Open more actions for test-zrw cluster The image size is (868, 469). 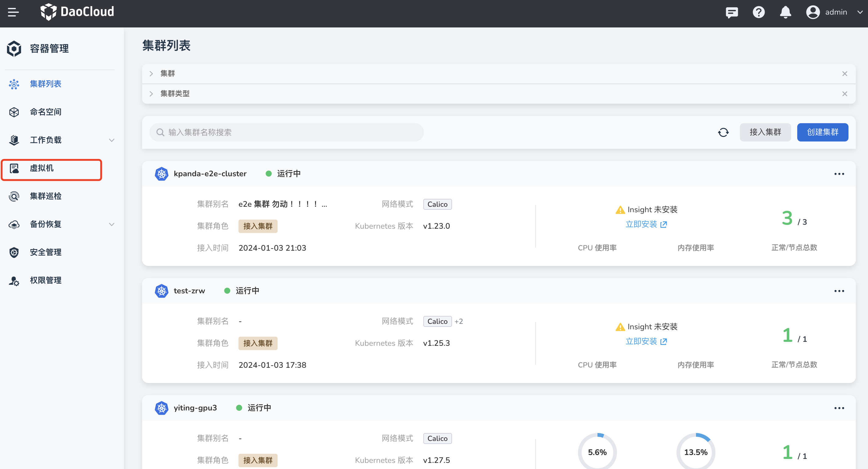[x=839, y=291]
